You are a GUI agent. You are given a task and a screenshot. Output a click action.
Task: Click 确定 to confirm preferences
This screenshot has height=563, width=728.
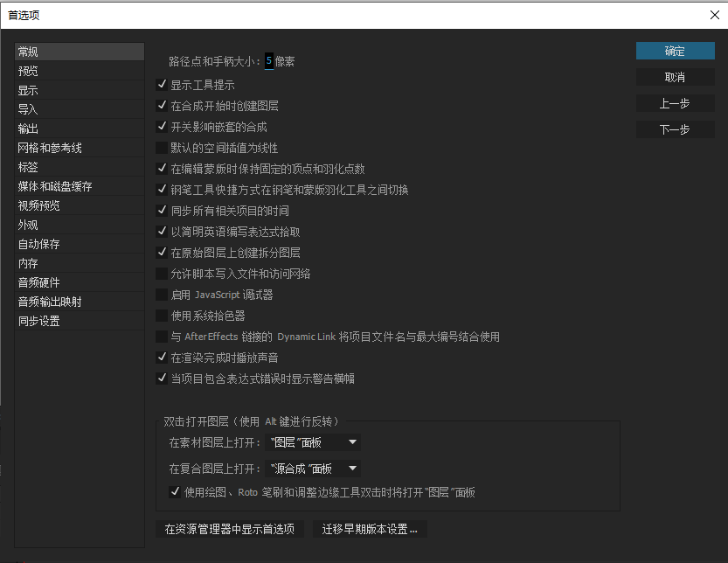(x=675, y=51)
